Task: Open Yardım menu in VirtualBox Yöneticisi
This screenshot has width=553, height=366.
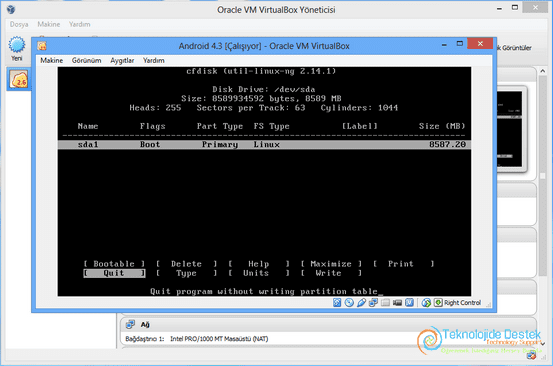Action: [x=79, y=24]
